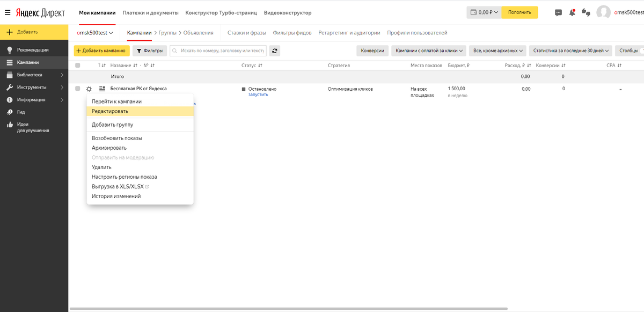Open Фильтры фидов section
This screenshot has width=644, height=312.
click(292, 33)
